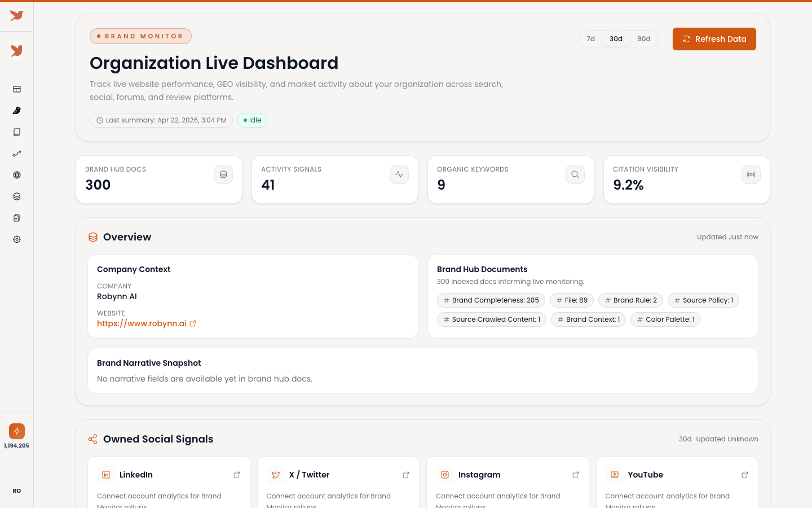This screenshot has height=508, width=812.
Task: Click the orange lightning credits icon
Action: tap(17, 431)
